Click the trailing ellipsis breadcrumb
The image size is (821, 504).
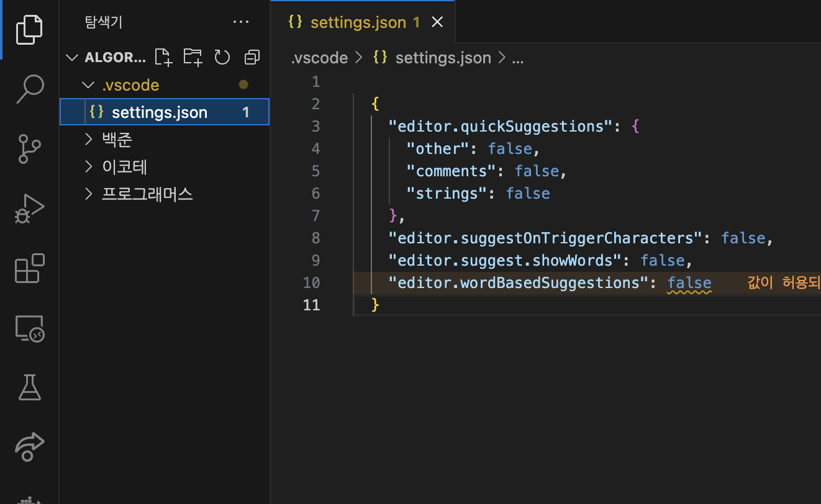pos(517,58)
